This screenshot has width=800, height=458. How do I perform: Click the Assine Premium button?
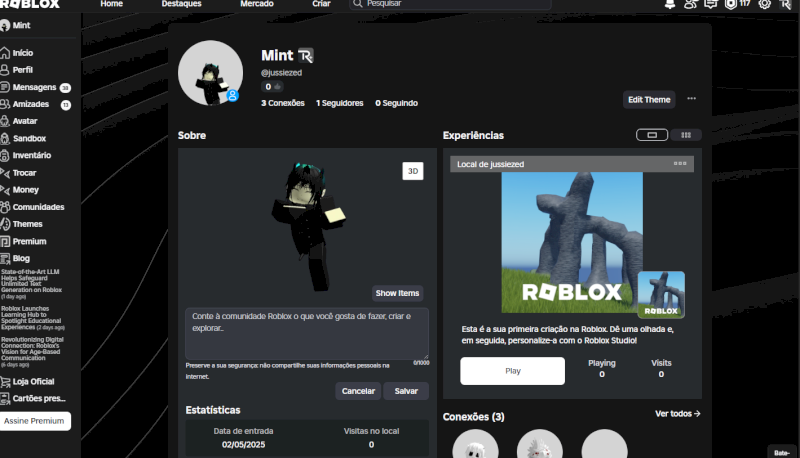[x=34, y=421]
